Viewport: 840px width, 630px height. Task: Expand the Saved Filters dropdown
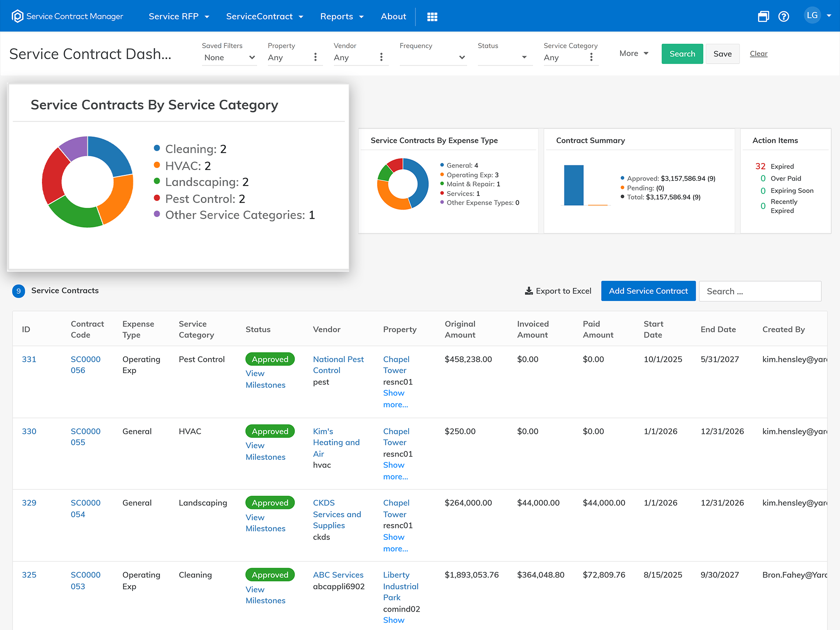229,57
